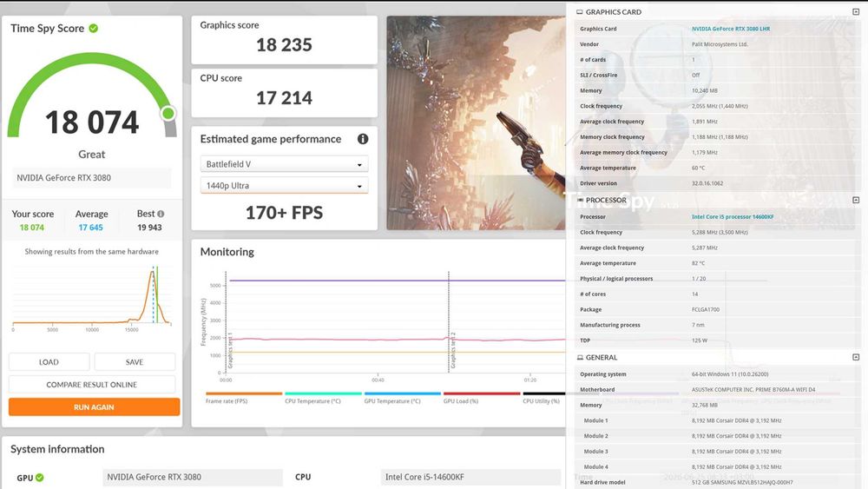
Task: Click the NVIDIA GeForce RTX 3080 field under score
Action: 92,178
